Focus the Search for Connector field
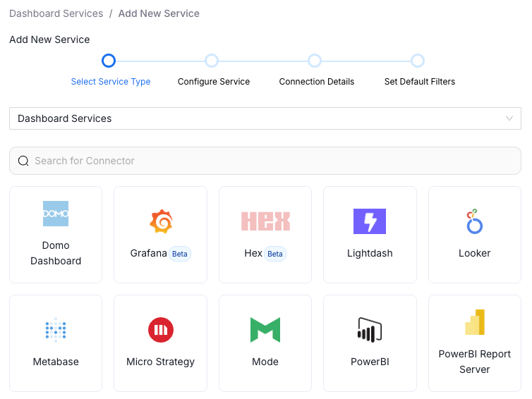532x399 pixels. point(265,161)
